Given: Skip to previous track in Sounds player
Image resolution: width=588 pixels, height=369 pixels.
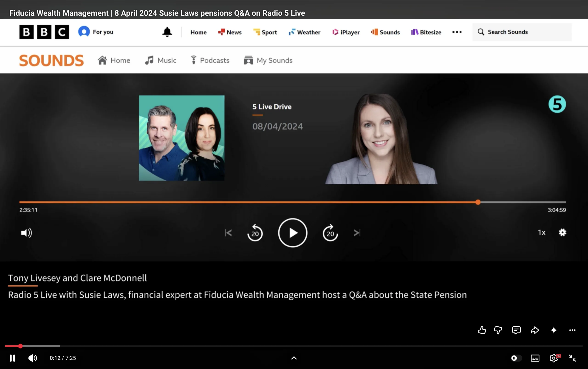Looking at the screenshot, I should [229, 233].
